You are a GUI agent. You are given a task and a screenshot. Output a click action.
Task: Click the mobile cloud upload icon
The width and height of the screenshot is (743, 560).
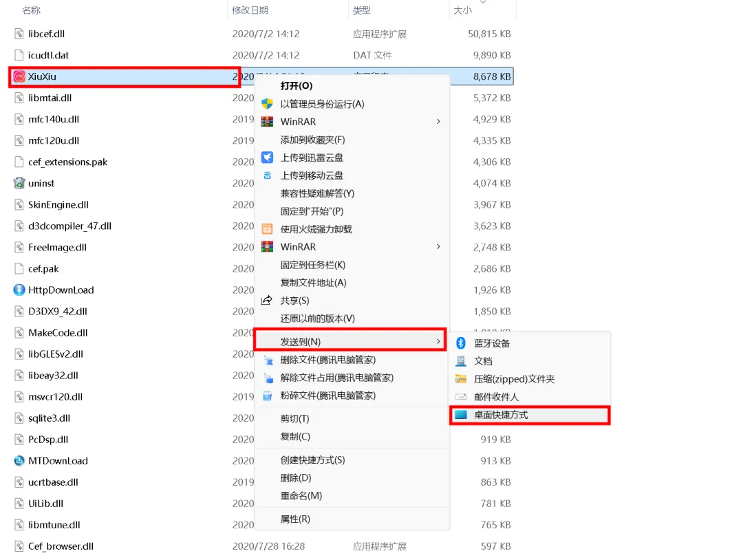pos(267,175)
